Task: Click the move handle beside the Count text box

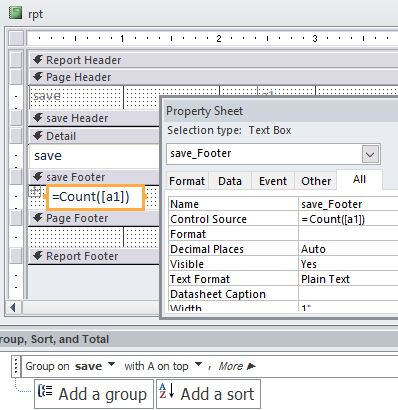Action: coord(35,191)
